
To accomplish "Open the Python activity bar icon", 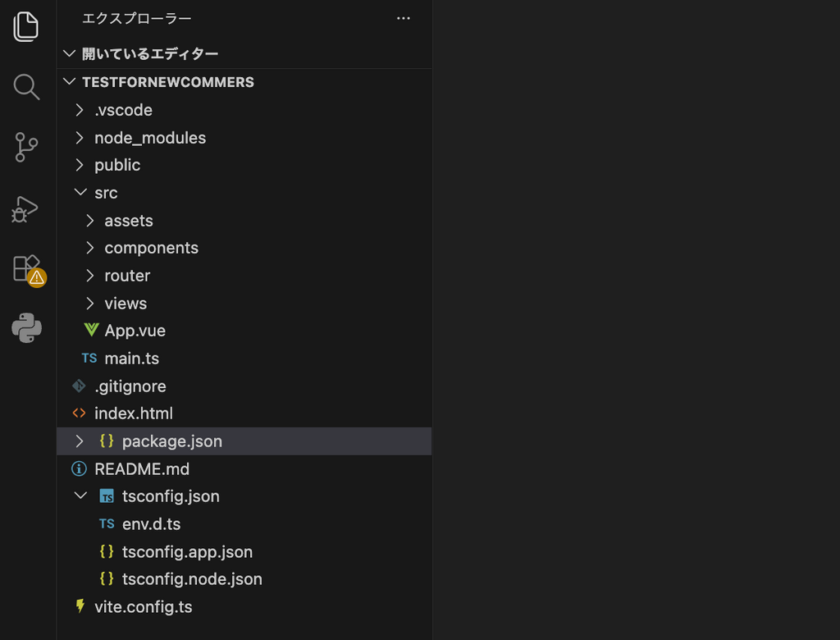I will coord(26,328).
